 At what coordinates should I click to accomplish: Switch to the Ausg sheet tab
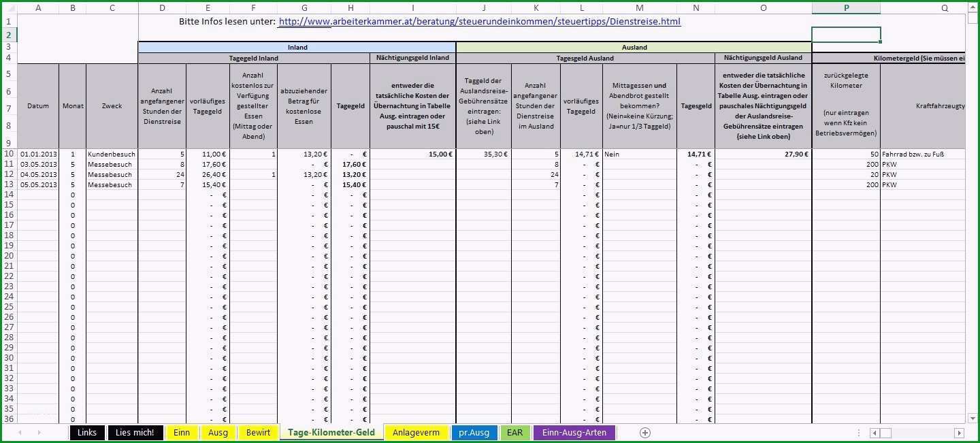pos(218,433)
